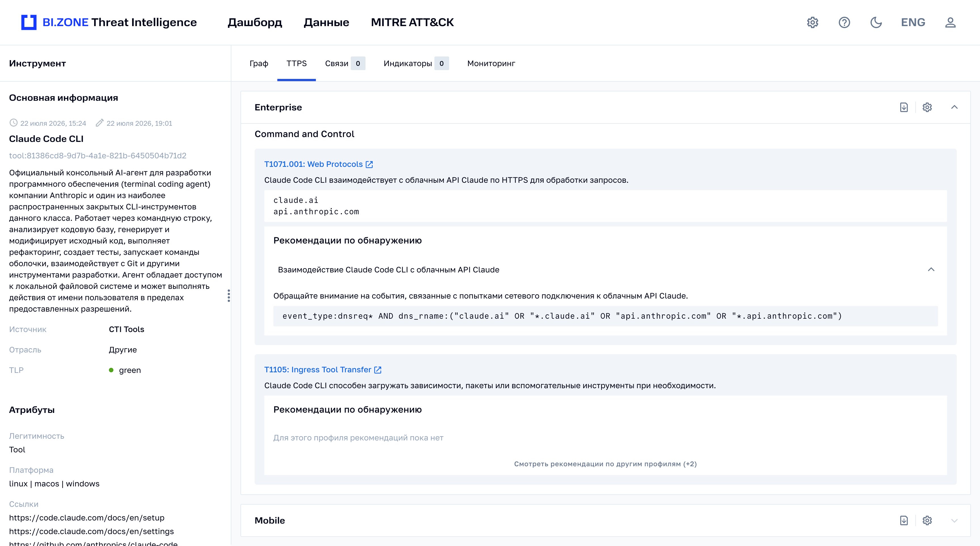Click the clock icon by creation date

tap(13, 123)
